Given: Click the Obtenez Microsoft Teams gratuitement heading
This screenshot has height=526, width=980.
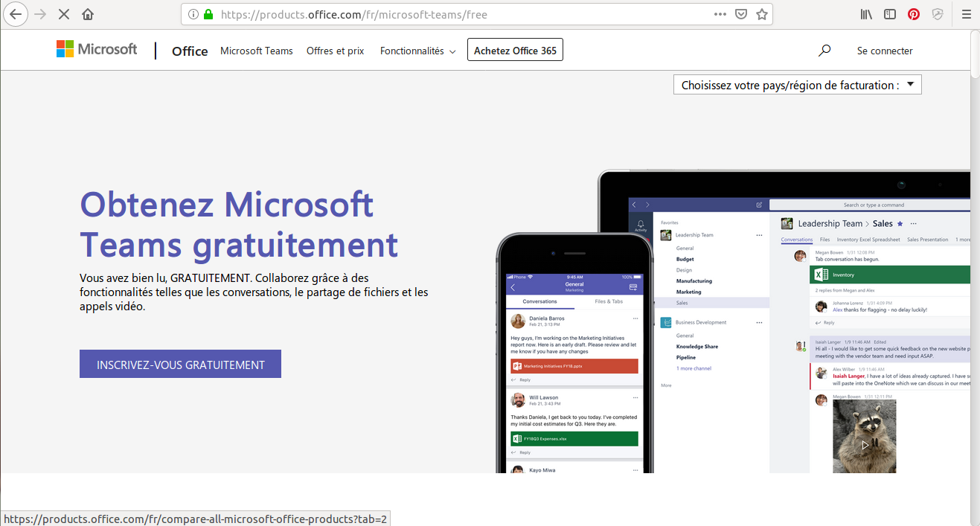Looking at the screenshot, I should pyautogui.click(x=239, y=225).
